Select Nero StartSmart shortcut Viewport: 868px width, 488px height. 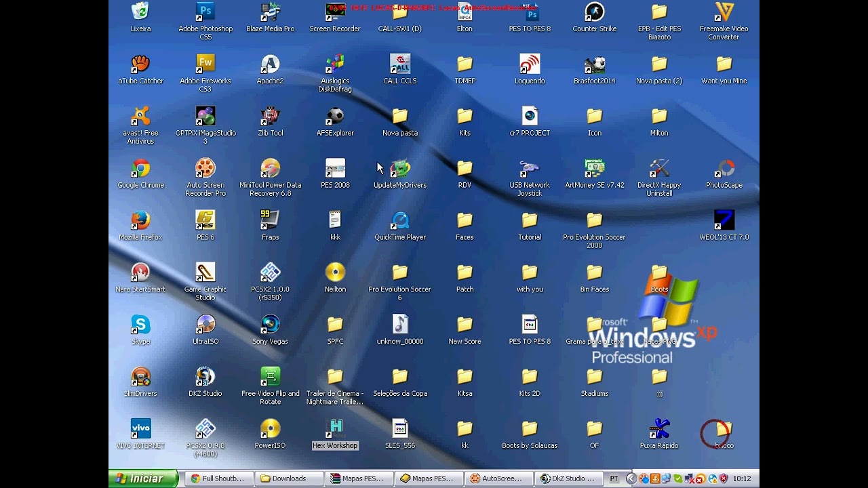pyautogui.click(x=140, y=272)
